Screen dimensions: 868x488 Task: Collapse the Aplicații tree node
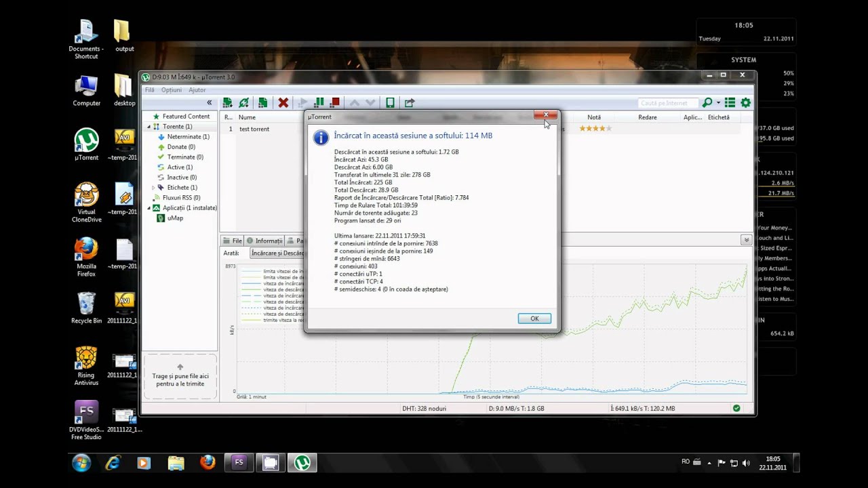coord(149,208)
